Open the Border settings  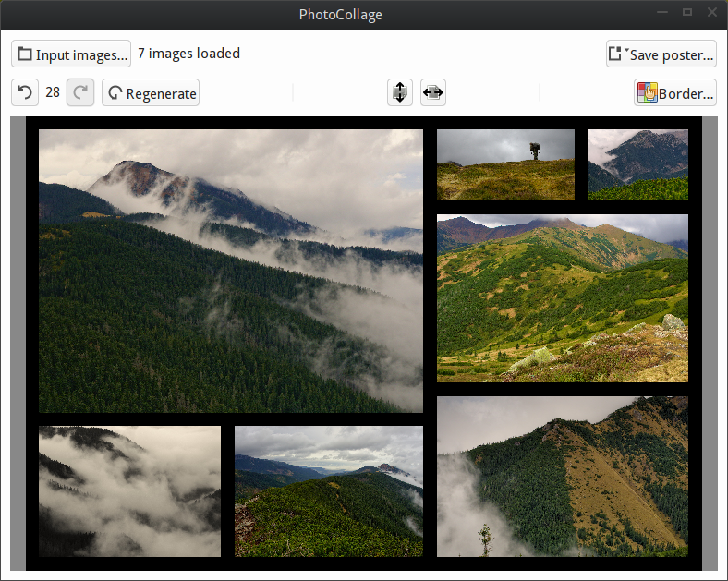click(675, 92)
